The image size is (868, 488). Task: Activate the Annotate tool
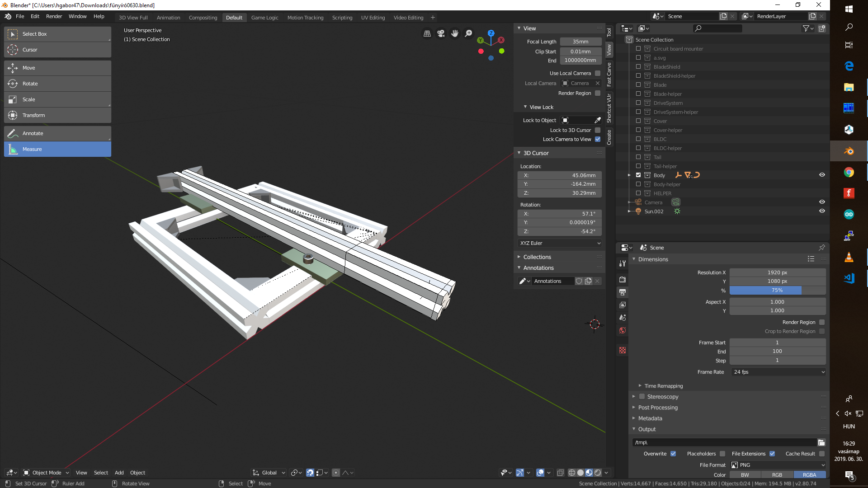point(57,133)
